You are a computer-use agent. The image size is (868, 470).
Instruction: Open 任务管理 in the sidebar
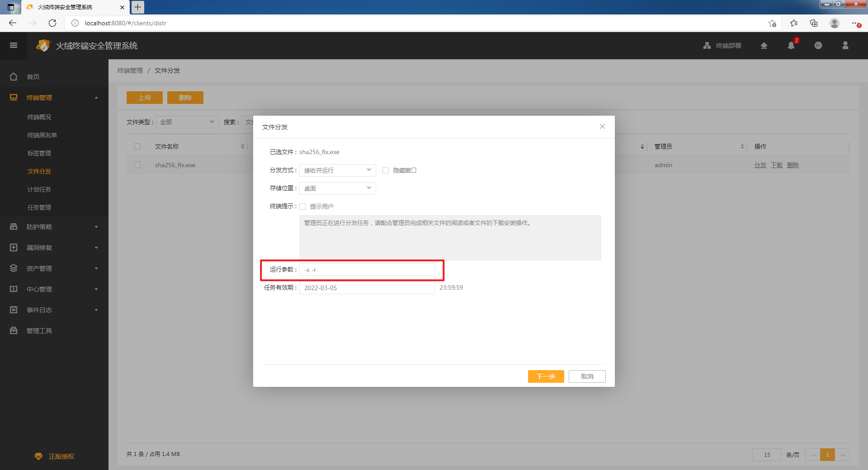39,207
